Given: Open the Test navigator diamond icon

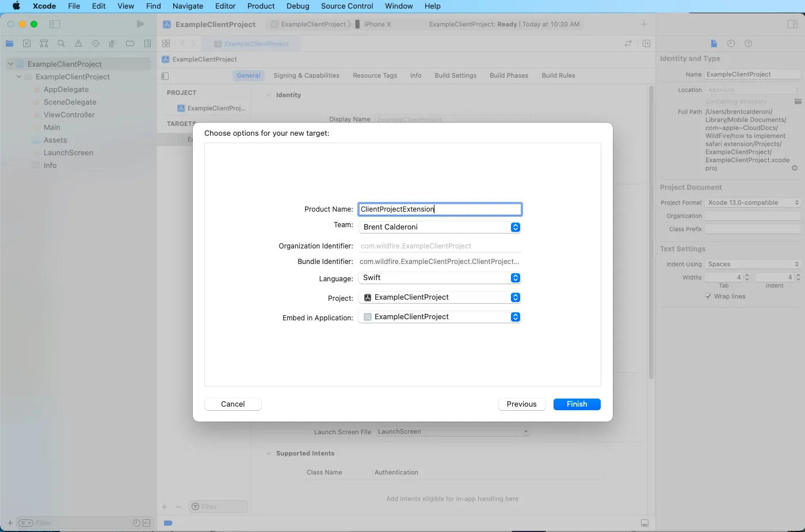Looking at the screenshot, I should tap(96, 44).
